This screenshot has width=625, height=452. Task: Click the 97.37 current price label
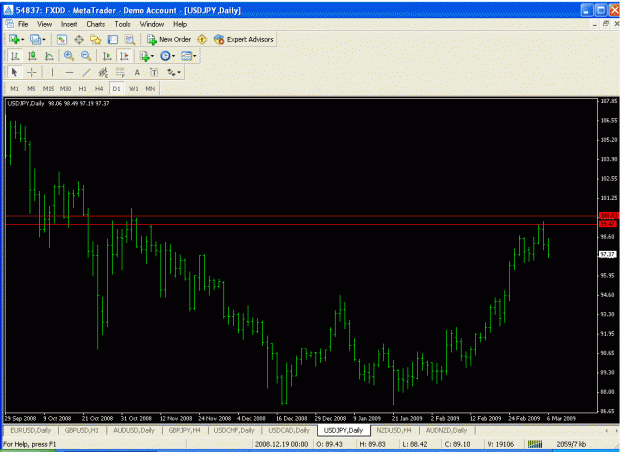[x=608, y=254]
